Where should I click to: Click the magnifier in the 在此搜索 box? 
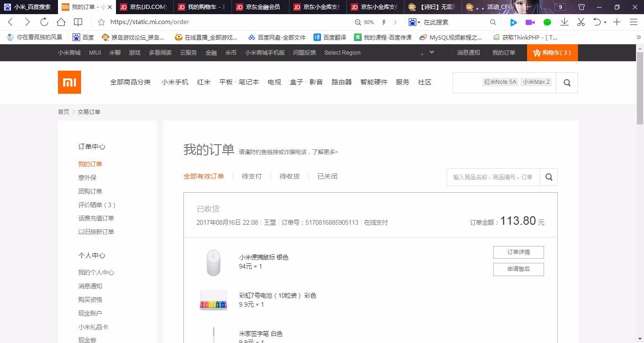(x=493, y=22)
